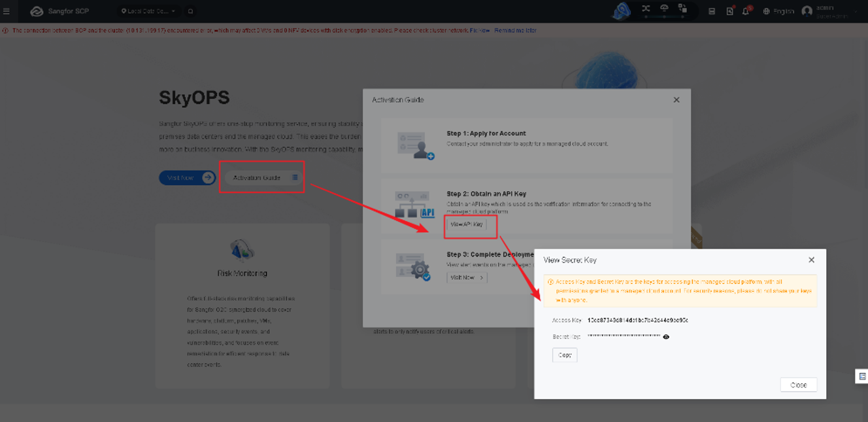
Task: Click the resource topology icon in top bar
Action: coord(682,10)
